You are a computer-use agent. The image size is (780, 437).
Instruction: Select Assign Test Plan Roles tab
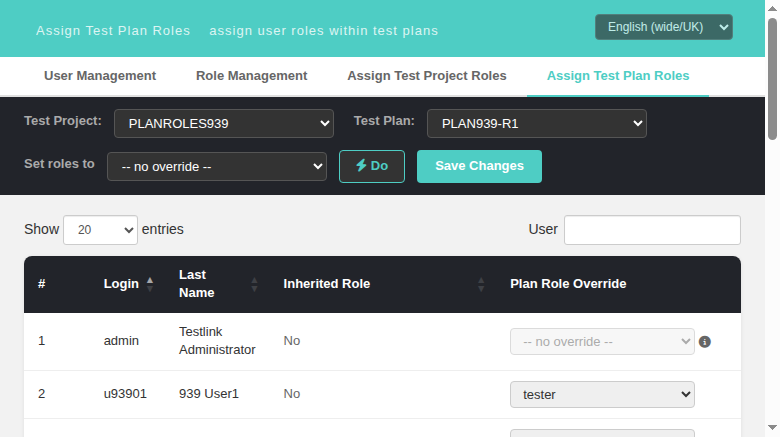click(618, 76)
